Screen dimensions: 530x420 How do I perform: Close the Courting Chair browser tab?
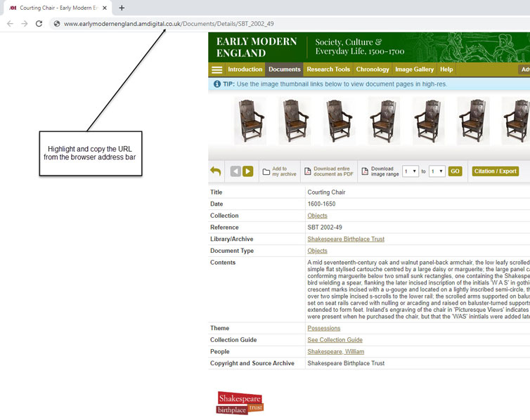coord(105,8)
